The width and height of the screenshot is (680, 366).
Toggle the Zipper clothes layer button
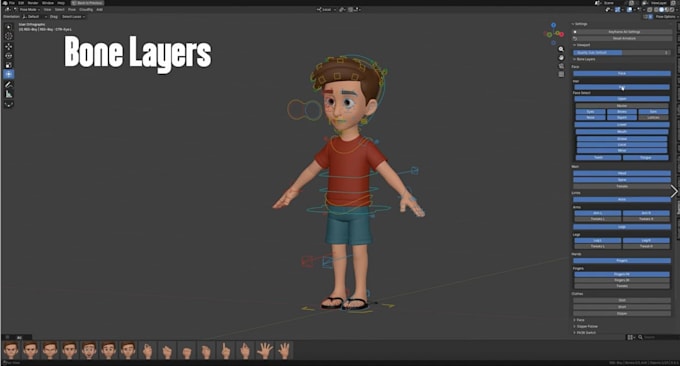(x=622, y=314)
